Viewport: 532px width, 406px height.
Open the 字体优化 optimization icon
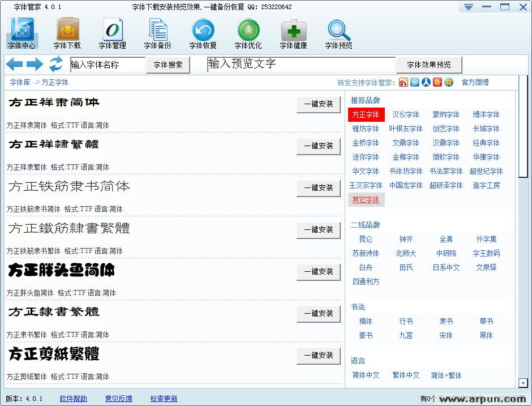point(248,32)
